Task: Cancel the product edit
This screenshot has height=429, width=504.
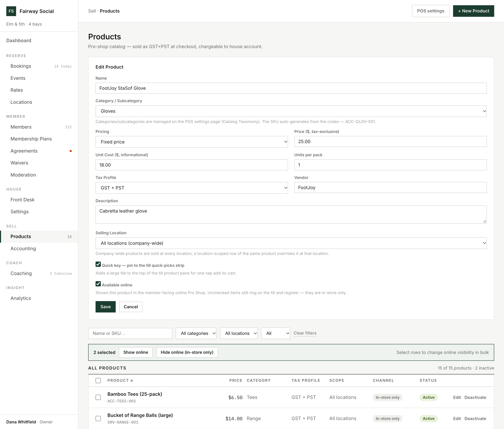Action: [x=131, y=307]
